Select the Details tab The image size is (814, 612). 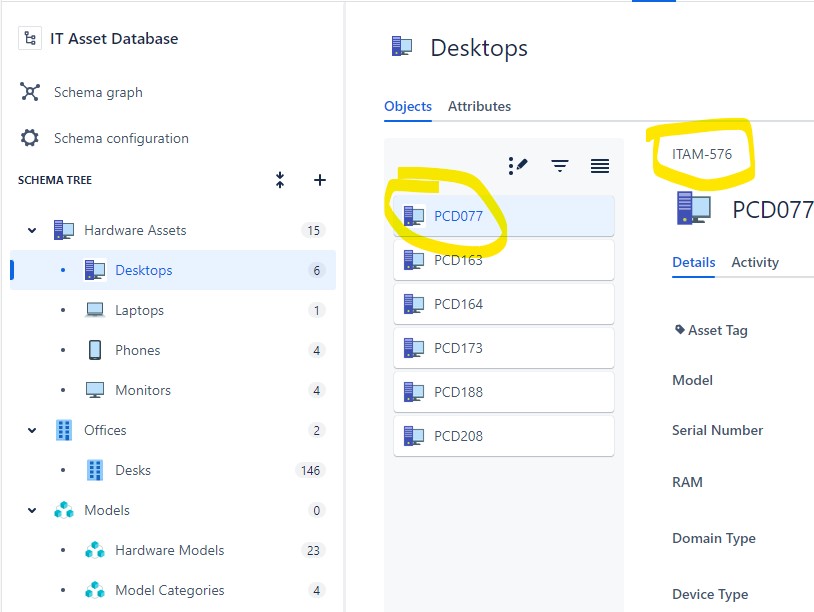click(694, 262)
